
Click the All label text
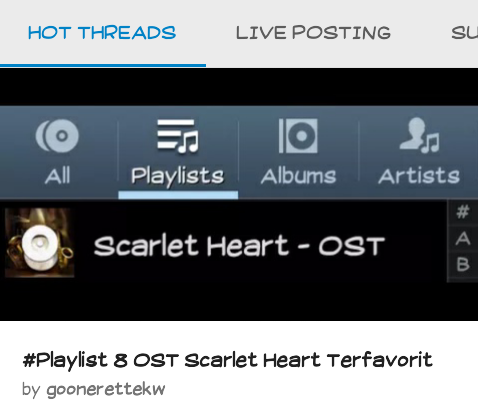pos(57,176)
